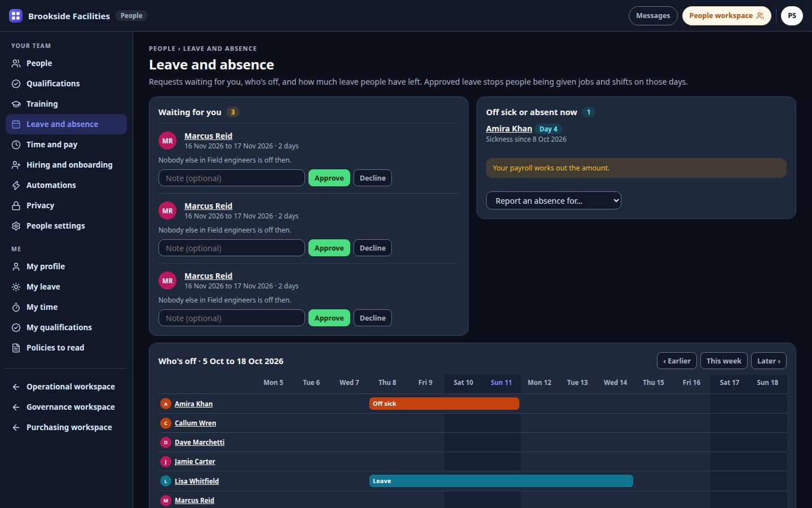
Task: Open the People workspace switcher
Action: coord(726,16)
